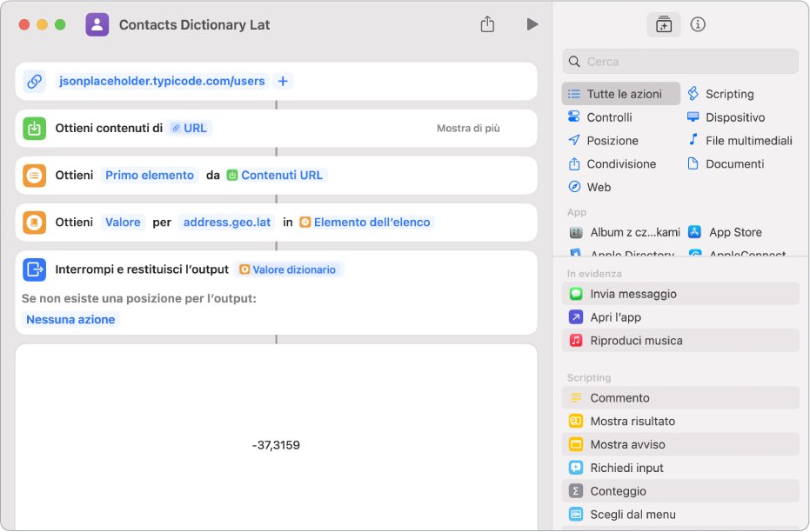This screenshot has height=532, width=810.
Task: Add the Commento action
Action: click(x=679, y=398)
